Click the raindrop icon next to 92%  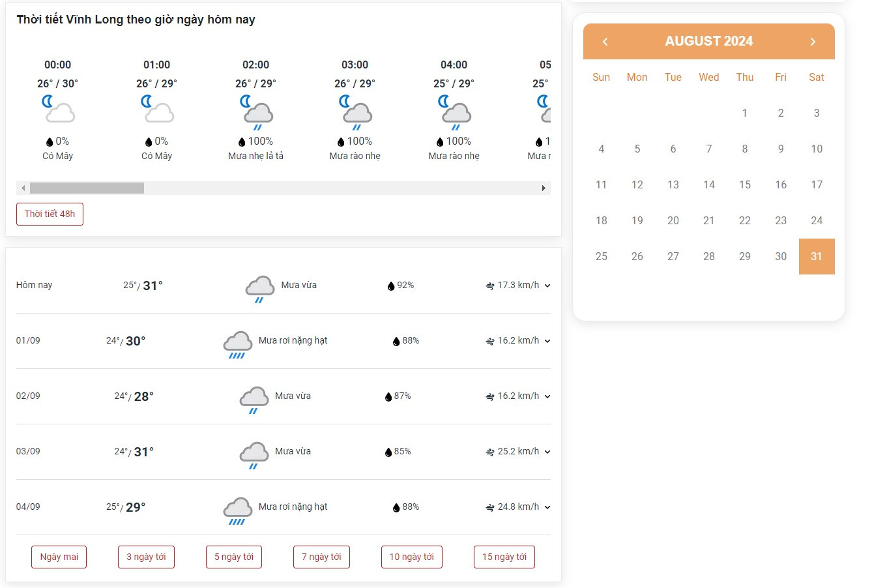(x=391, y=286)
